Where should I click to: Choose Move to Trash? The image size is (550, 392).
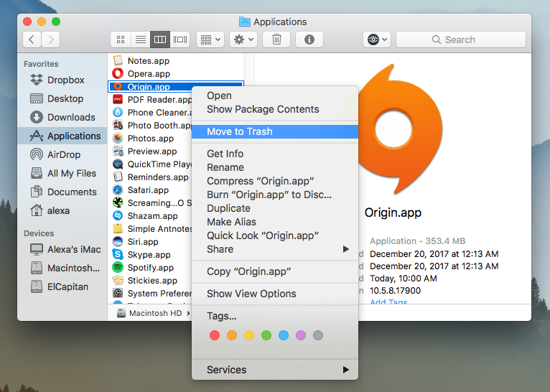tap(275, 131)
